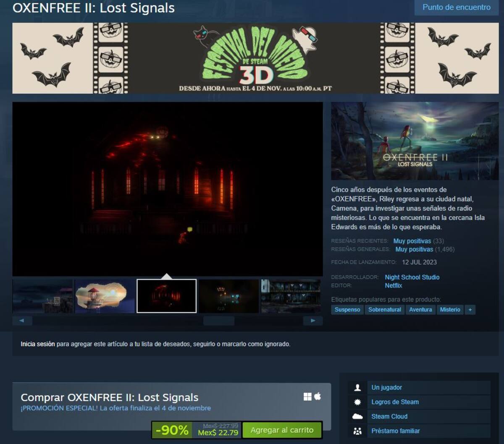
Task: Open the OXENFREE II capsule cover image
Action: tap(415, 141)
